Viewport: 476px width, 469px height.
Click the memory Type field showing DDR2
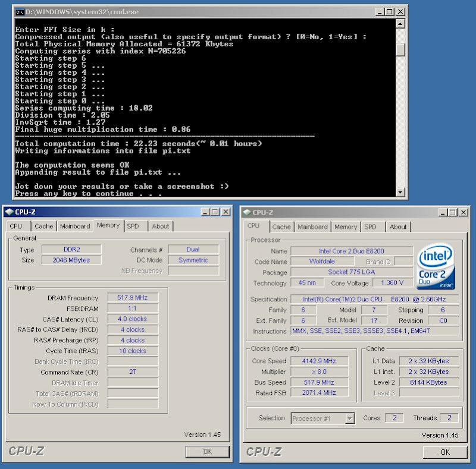[71, 250]
